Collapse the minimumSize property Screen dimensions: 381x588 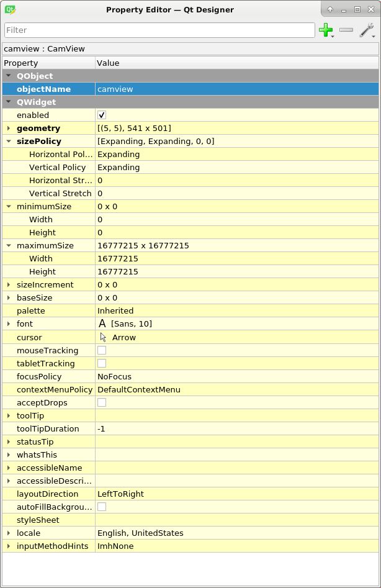(9, 207)
